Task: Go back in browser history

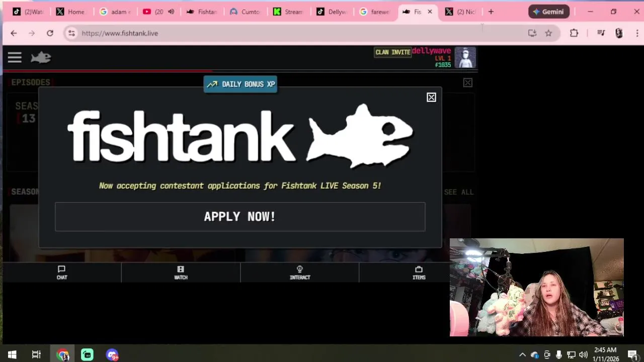Action: (x=14, y=33)
